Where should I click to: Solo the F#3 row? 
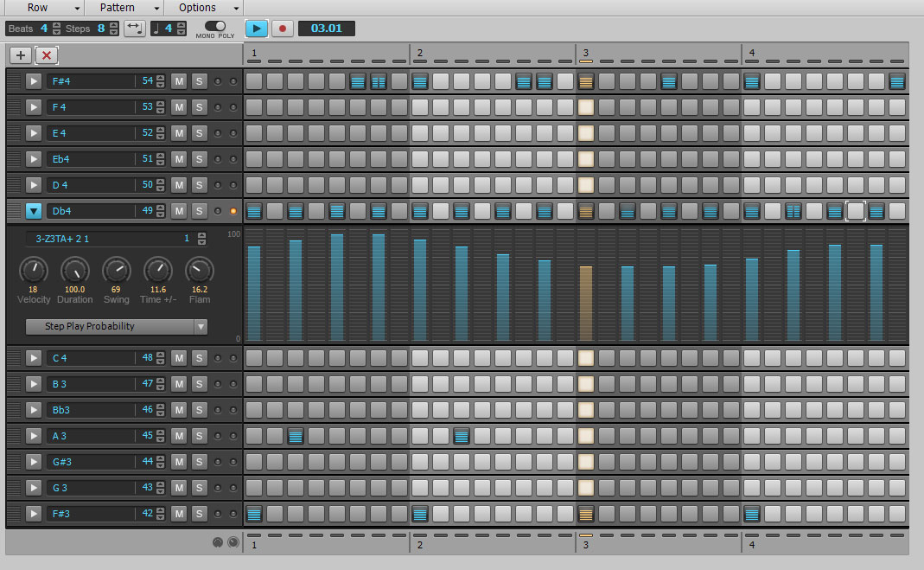click(x=199, y=514)
